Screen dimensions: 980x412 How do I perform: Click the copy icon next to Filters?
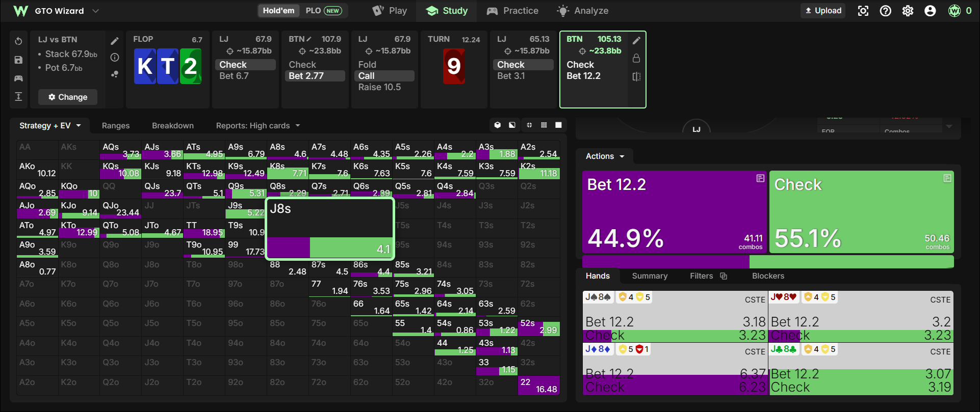coord(724,276)
